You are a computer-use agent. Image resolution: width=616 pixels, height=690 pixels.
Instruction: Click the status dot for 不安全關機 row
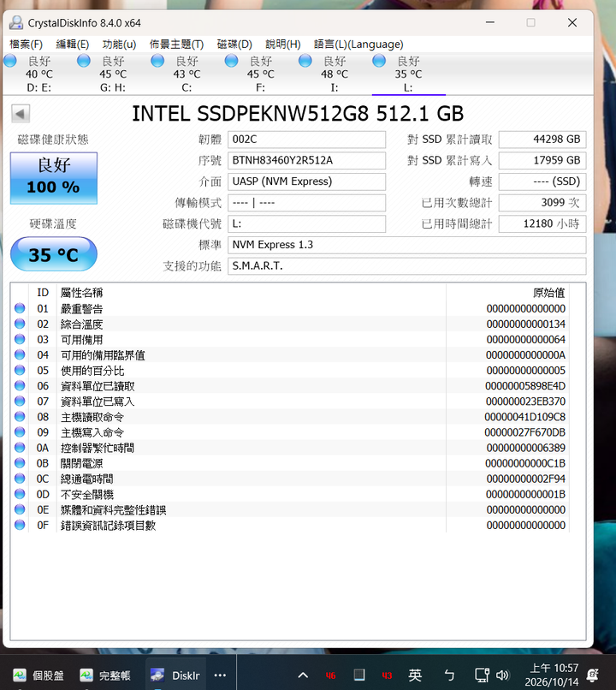click(x=20, y=494)
